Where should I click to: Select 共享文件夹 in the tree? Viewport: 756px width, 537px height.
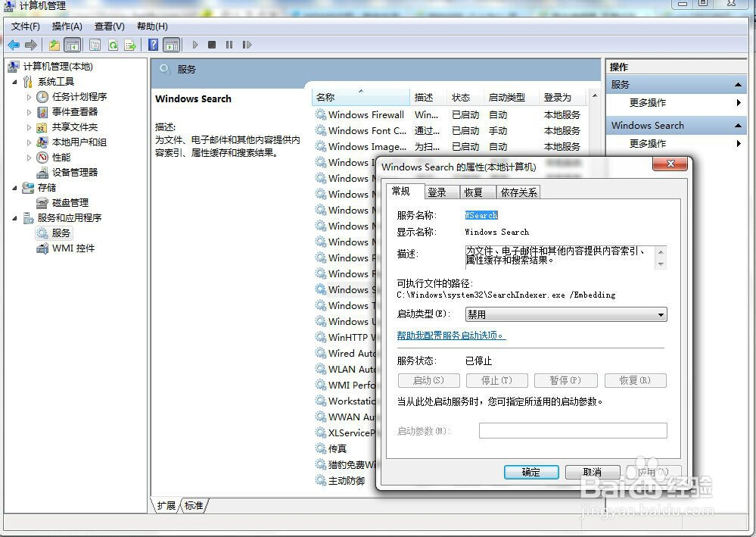[x=75, y=127]
